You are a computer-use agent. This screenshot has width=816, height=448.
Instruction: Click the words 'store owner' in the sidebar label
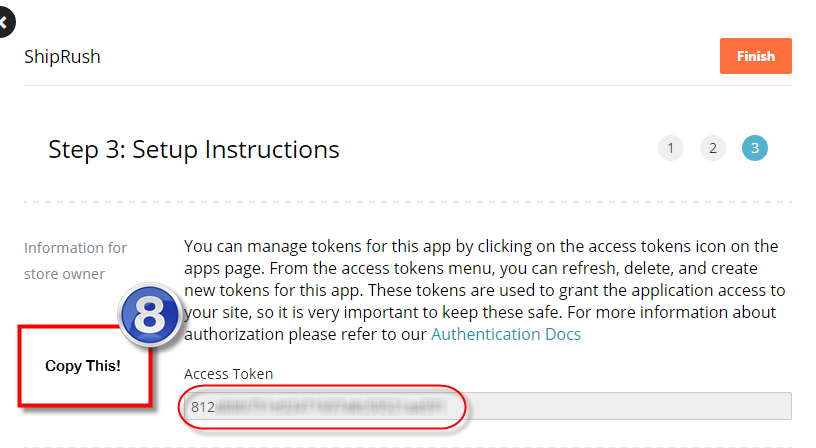point(65,274)
